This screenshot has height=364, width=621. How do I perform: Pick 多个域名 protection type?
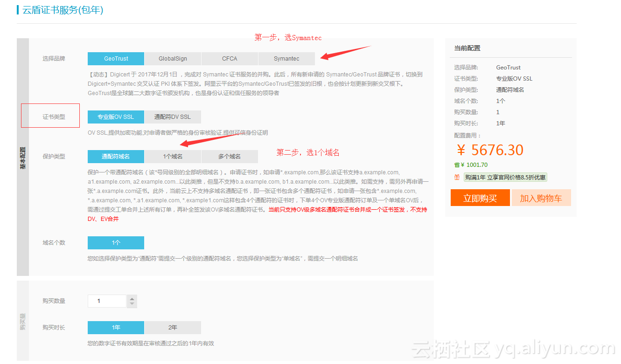coord(230,157)
